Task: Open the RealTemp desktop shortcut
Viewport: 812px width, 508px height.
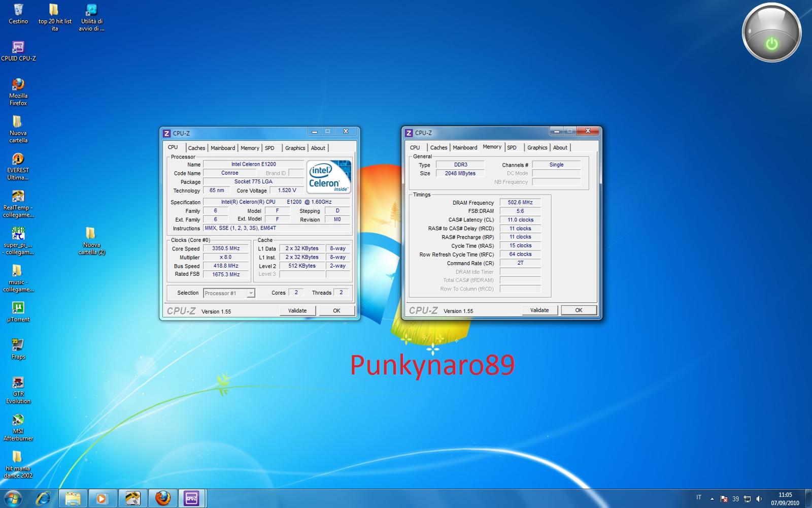Action: pos(18,204)
